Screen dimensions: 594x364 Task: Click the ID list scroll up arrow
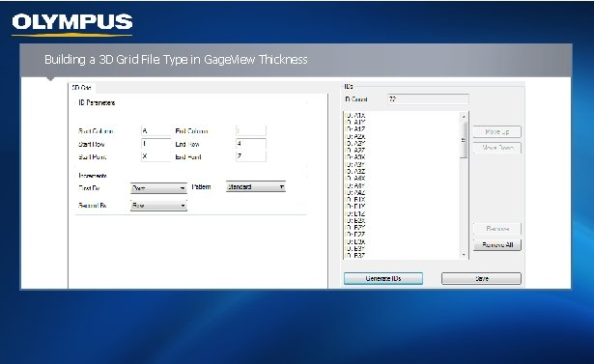click(x=464, y=117)
